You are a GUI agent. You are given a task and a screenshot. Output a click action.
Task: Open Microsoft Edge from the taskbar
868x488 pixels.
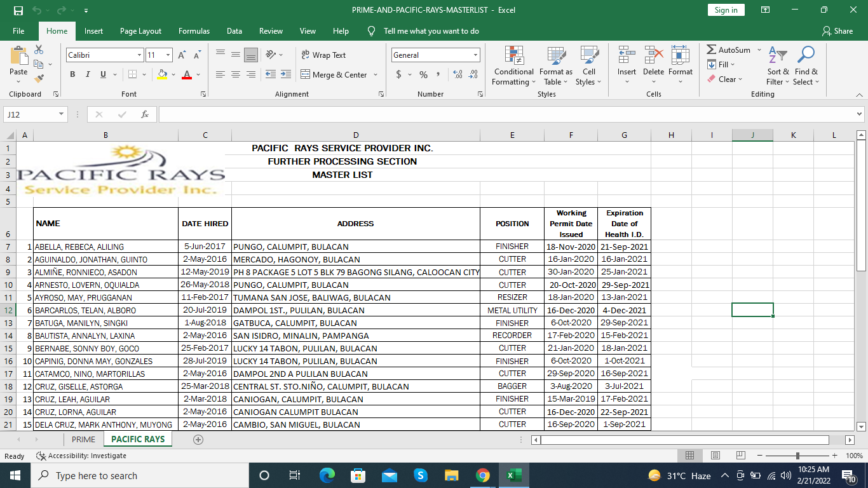tap(327, 475)
